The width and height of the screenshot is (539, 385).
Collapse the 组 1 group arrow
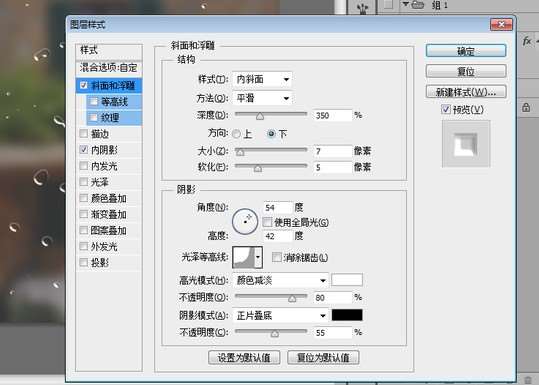(x=406, y=4)
